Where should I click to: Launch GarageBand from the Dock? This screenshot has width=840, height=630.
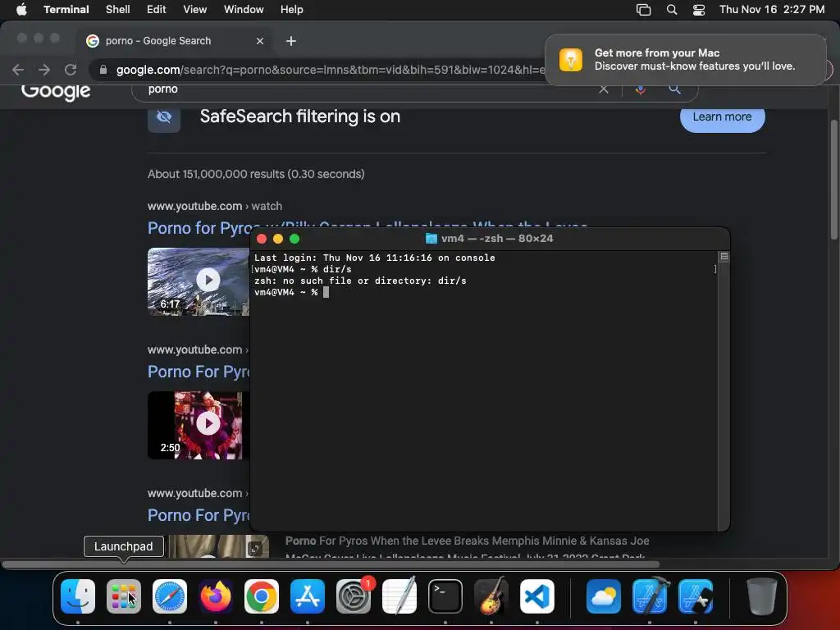491,596
